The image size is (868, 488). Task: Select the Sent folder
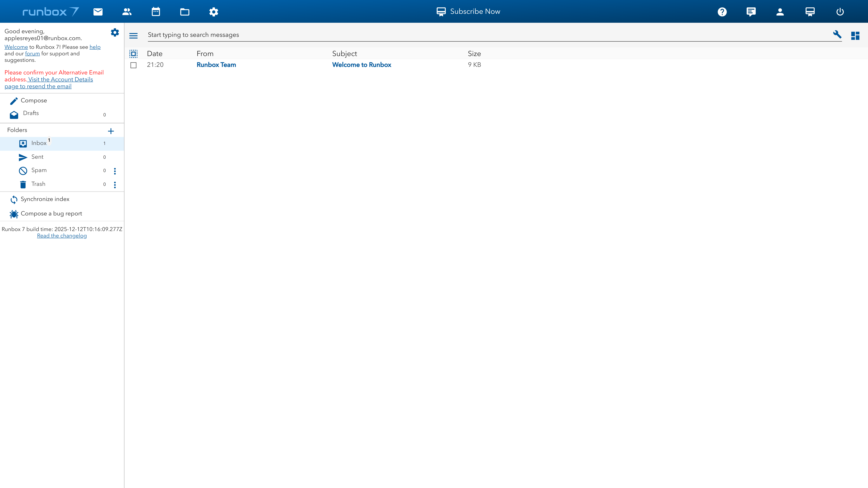point(37,157)
